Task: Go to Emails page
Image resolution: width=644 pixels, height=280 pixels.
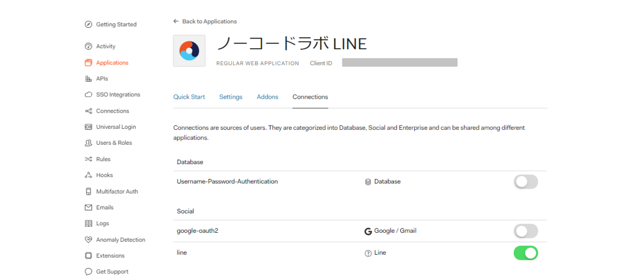Action: [105, 208]
